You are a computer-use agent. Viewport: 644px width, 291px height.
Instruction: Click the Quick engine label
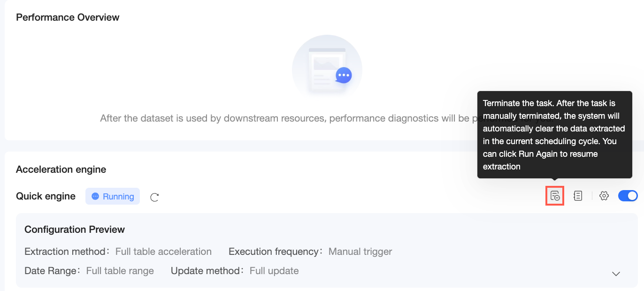point(46,196)
